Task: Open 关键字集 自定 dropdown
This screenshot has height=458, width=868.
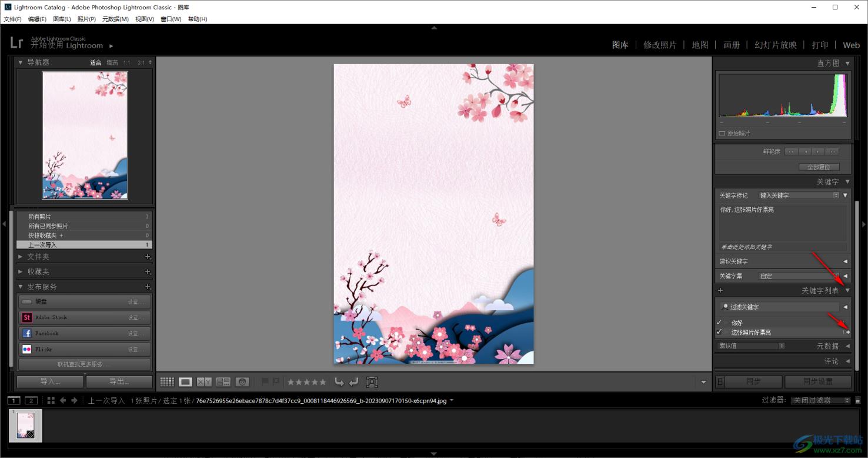Action: (799, 276)
